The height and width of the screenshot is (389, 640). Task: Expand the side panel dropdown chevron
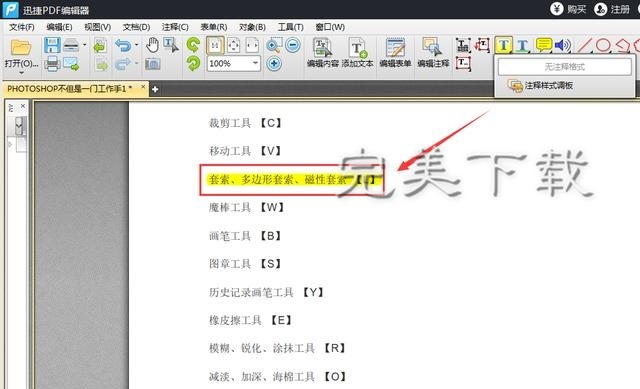(x=19, y=126)
